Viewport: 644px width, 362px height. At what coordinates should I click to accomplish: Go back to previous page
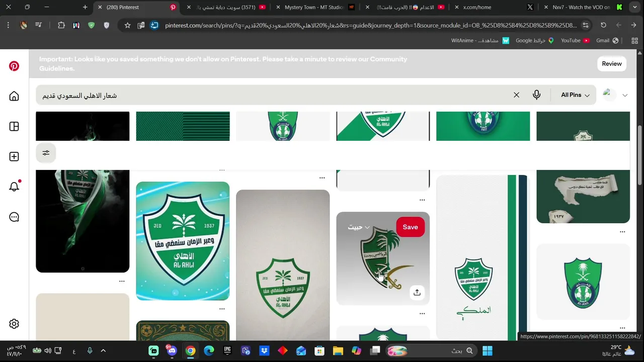[633, 25]
